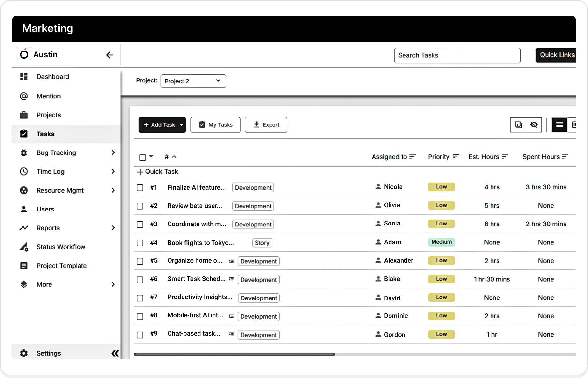The image size is (588, 378).
Task: Click the subtask icon on task #5
Action: (231, 261)
